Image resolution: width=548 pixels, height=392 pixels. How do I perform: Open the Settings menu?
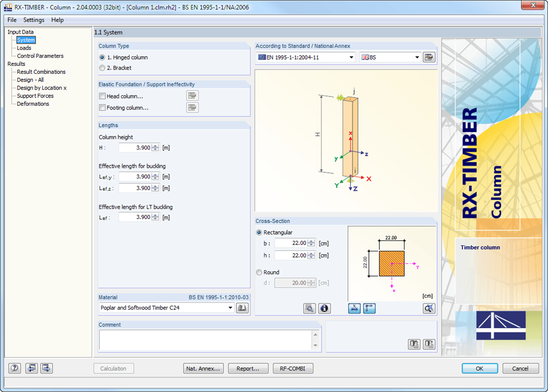pyautogui.click(x=33, y=20)
